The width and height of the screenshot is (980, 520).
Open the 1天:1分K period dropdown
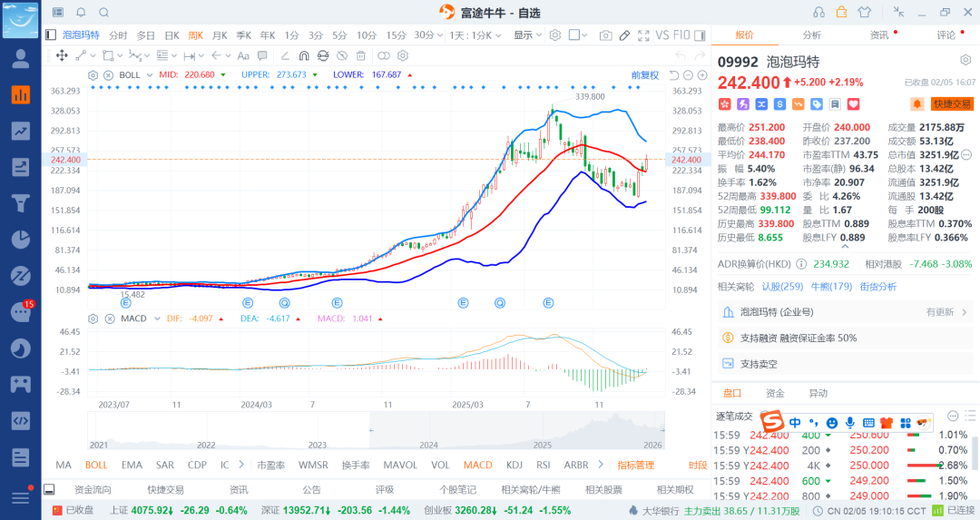pyautogui.click(x=477, y=35)
